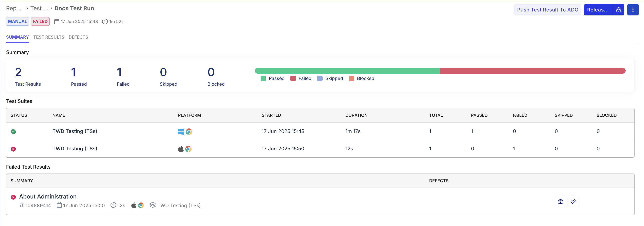Click the DEFECTS column header
This screenshot has width=644, height=226.
[439, 181]
